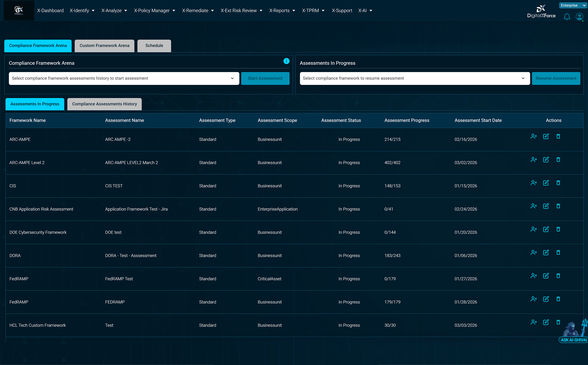Open the Schedule tab

coord(154,45)
